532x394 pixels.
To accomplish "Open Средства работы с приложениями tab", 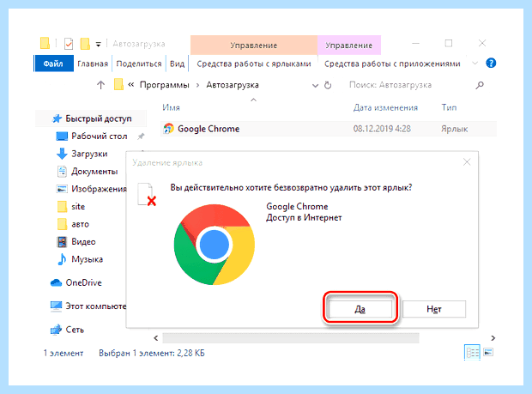I will 392,64.
